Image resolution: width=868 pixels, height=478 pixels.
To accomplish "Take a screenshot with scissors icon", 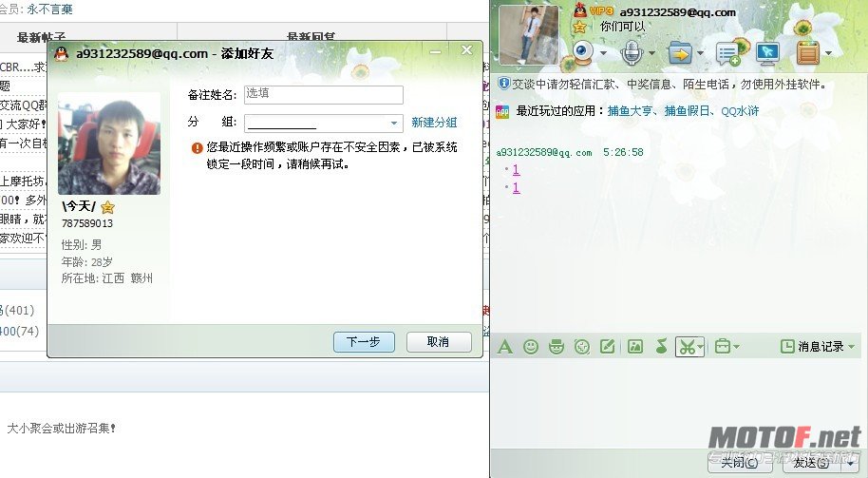I will (x=687, y=347).
